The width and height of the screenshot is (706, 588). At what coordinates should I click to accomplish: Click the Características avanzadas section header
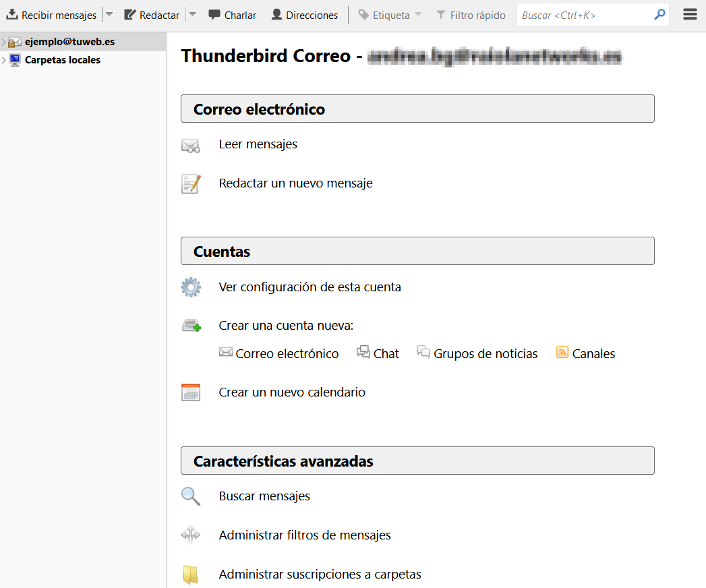point(417,461)
